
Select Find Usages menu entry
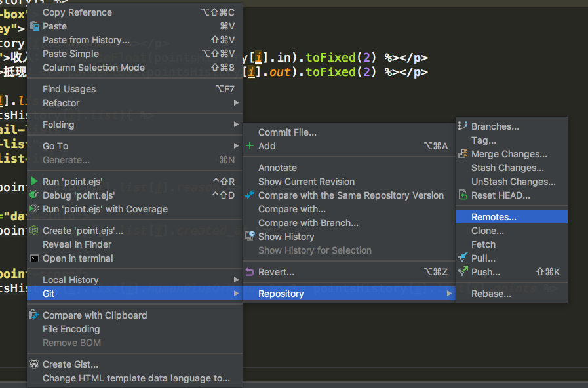coord(69,89)
